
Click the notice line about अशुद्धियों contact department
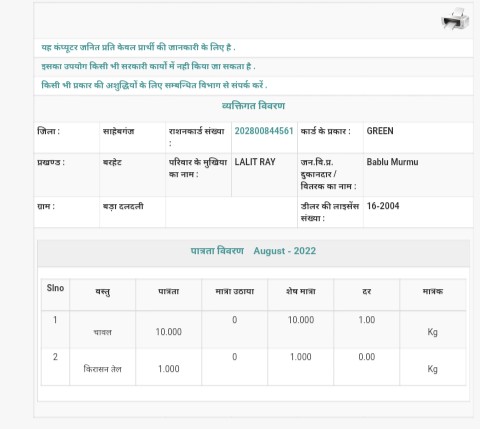coord(154,85)
